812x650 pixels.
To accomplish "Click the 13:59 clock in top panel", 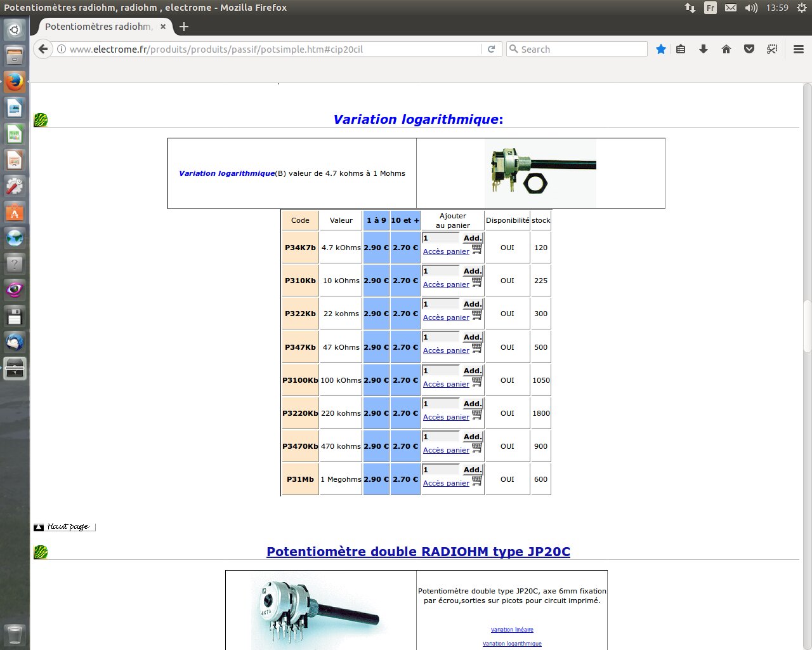I will coord(777,8).
